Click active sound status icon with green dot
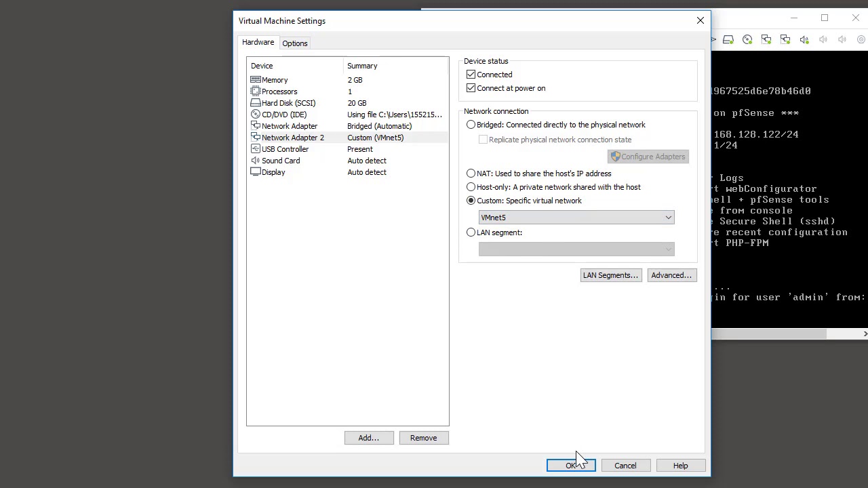Viewport: 868px width, 488px height. 804,40
